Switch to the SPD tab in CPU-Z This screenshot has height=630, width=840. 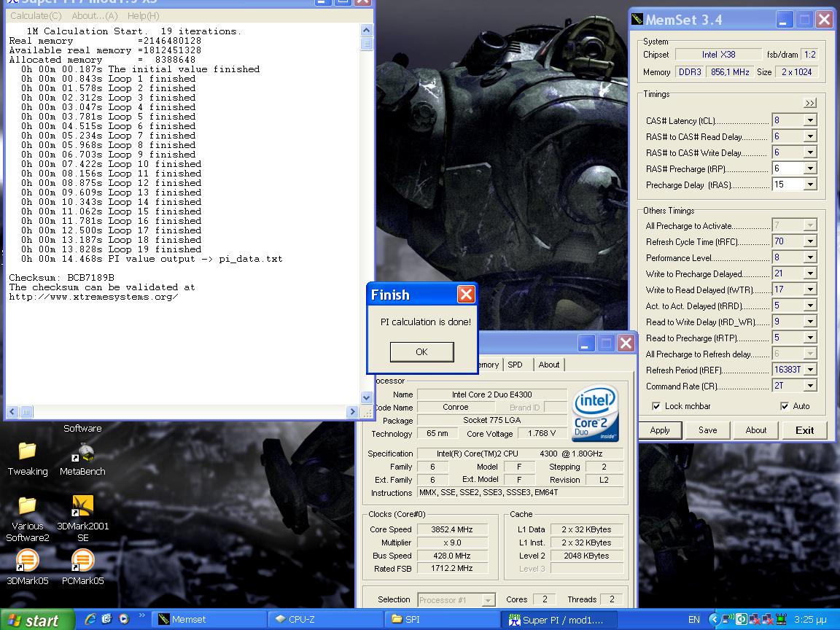click(515, 365)
